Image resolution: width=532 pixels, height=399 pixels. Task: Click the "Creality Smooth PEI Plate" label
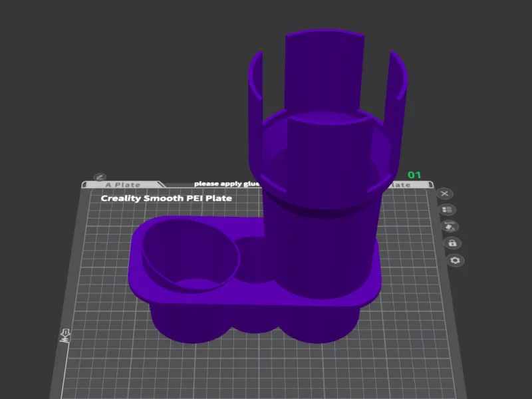click(x=166, y=198)
